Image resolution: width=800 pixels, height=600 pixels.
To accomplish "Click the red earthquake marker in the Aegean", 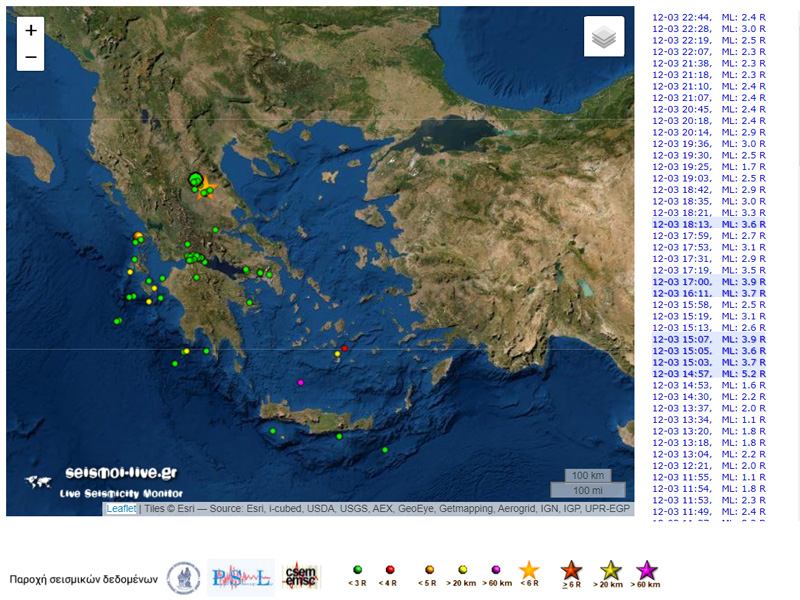I will tap(344, 349).
